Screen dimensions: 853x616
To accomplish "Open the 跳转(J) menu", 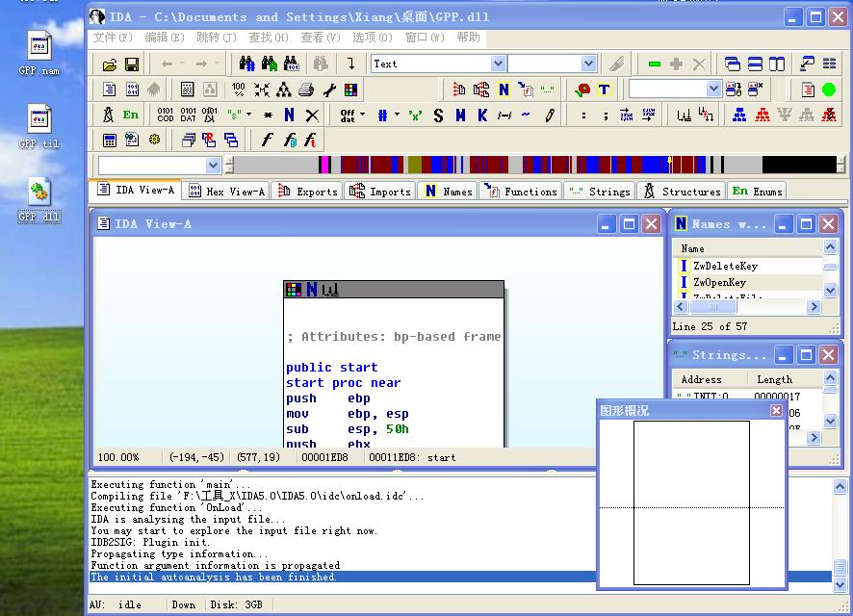I will click(x=217, y=37).
